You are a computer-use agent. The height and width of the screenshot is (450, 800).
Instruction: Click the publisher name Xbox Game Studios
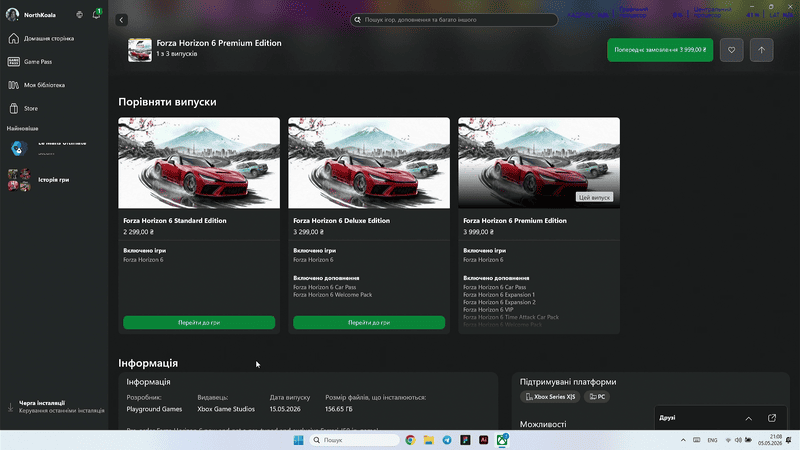(x=226, y=409)
